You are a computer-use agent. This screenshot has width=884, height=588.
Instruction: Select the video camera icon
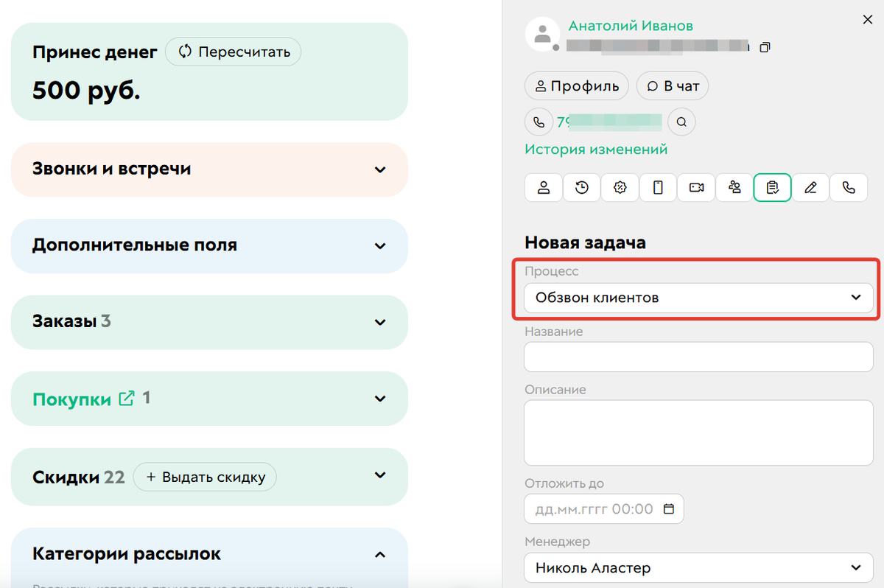click(x=696, y=187)
